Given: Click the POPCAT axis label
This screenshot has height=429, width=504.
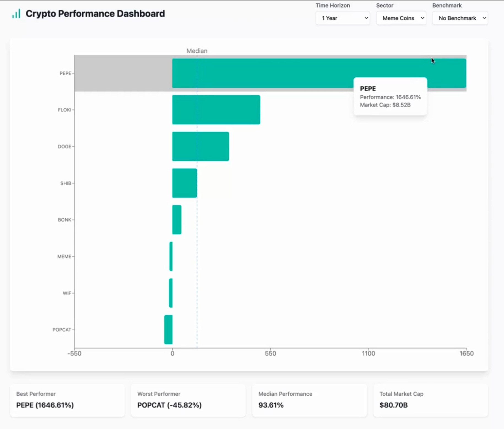Looking at the screenshot, I should point(62,330).
